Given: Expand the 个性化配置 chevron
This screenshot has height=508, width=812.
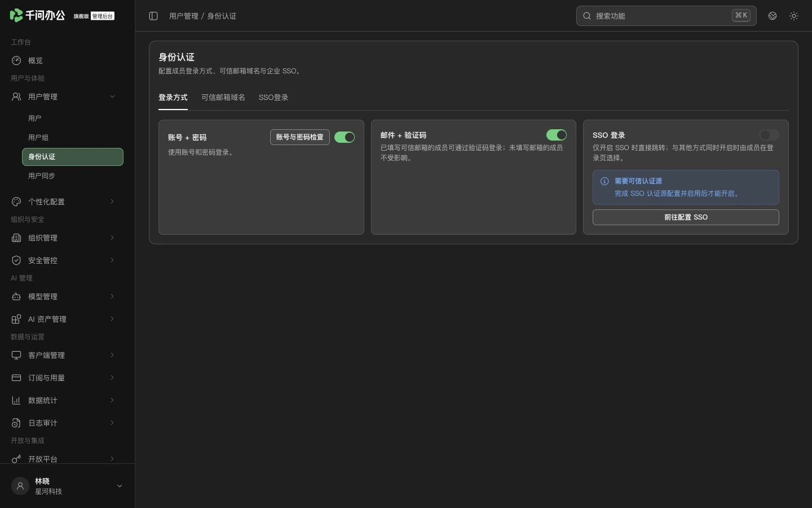Looking at the screenshot, I should [112, 202].
